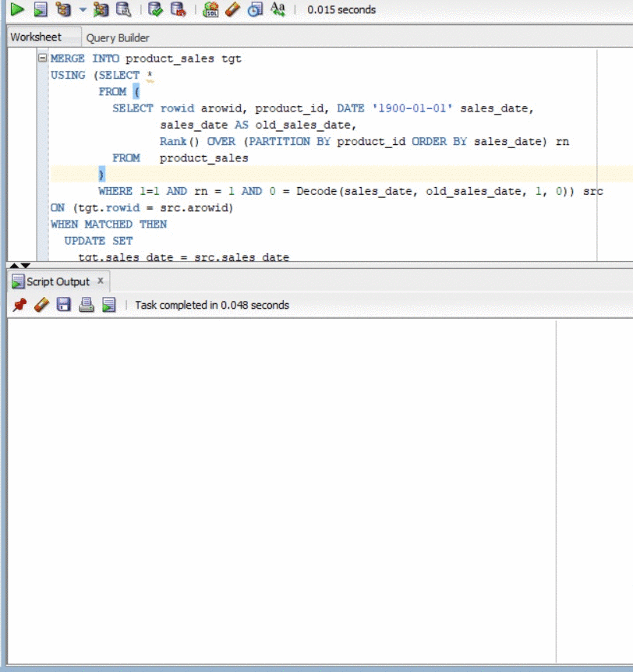The height and width of the screenshot is (672, 633).
Task: Click 'PARTITION BY' in the query
Action: pos(289,141)
